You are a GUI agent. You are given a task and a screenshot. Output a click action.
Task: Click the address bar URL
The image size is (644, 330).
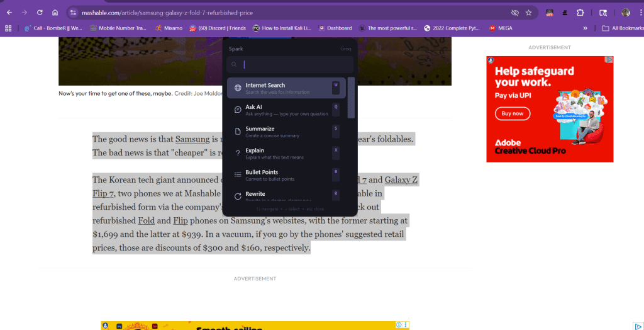tap(167, 13)
